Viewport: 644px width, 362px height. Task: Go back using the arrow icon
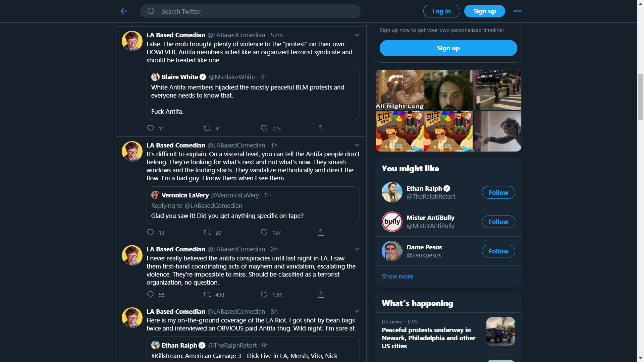(x=124, y=11)
